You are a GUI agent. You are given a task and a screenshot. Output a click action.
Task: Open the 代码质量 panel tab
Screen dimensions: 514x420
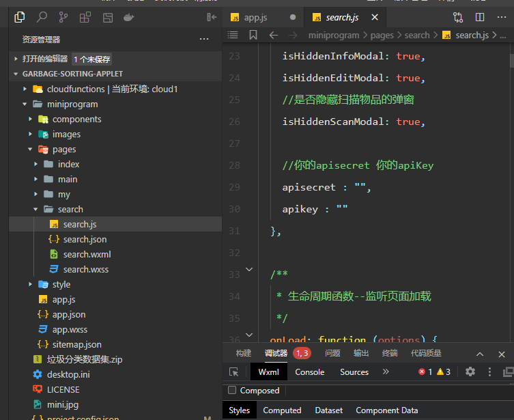(426, 353)
